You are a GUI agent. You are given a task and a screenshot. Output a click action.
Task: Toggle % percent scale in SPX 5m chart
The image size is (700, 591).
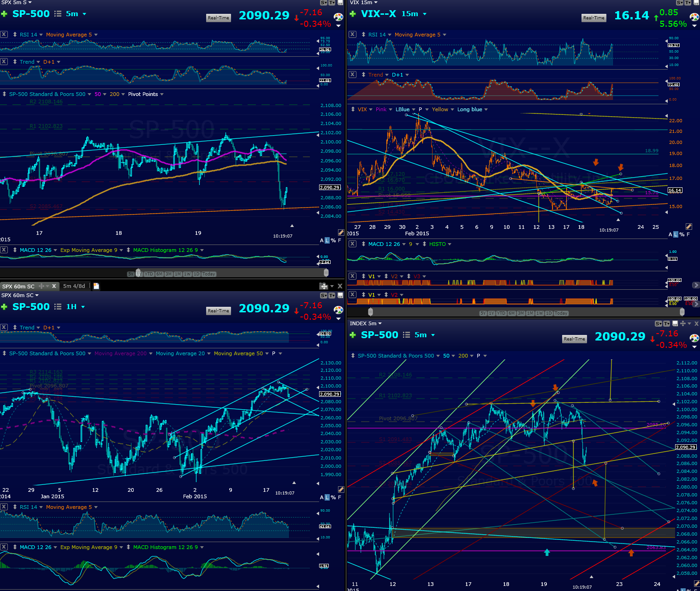click(333, 240)
